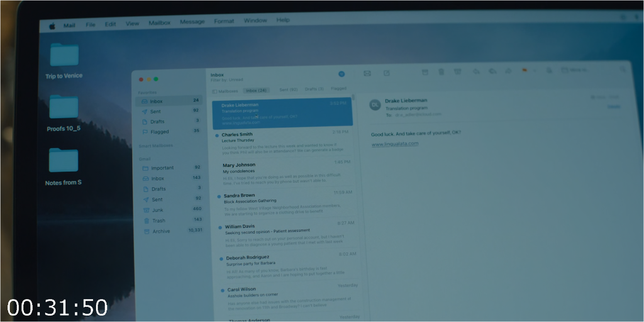Select Flagged in favorites bar
This screenshot has width=644, height=322.
338,89
